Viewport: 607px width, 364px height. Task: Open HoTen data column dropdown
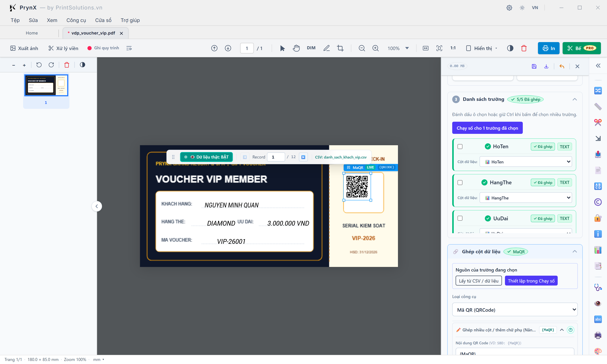tap(526, 162)
